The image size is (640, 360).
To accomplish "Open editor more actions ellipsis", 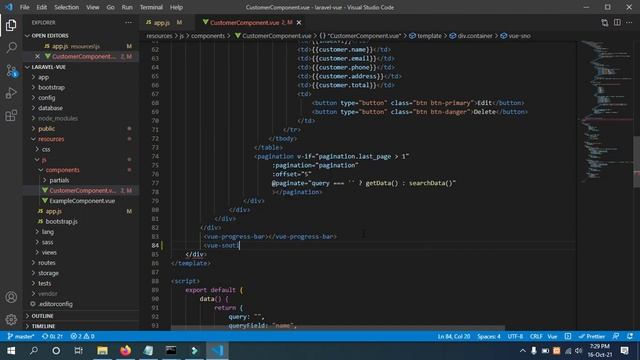I will tap(629, 22).
